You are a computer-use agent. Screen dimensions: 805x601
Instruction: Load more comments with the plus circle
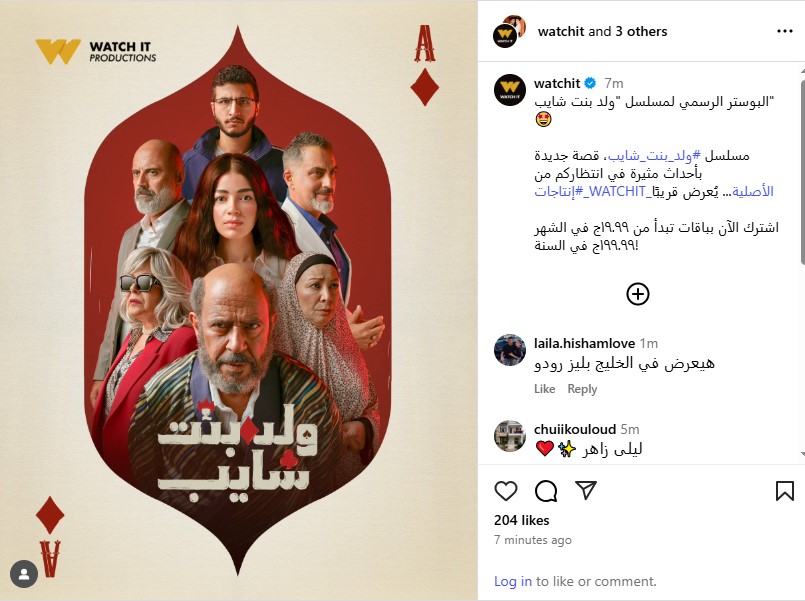638,294
